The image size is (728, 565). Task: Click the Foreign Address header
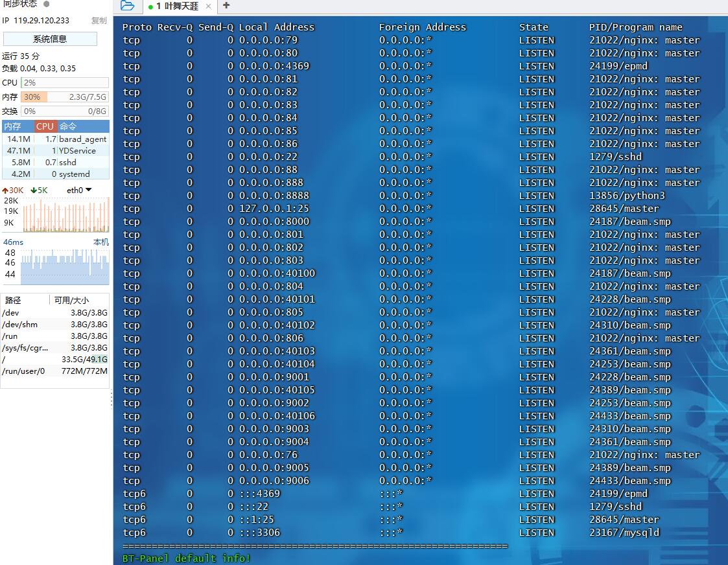[423, 27]
